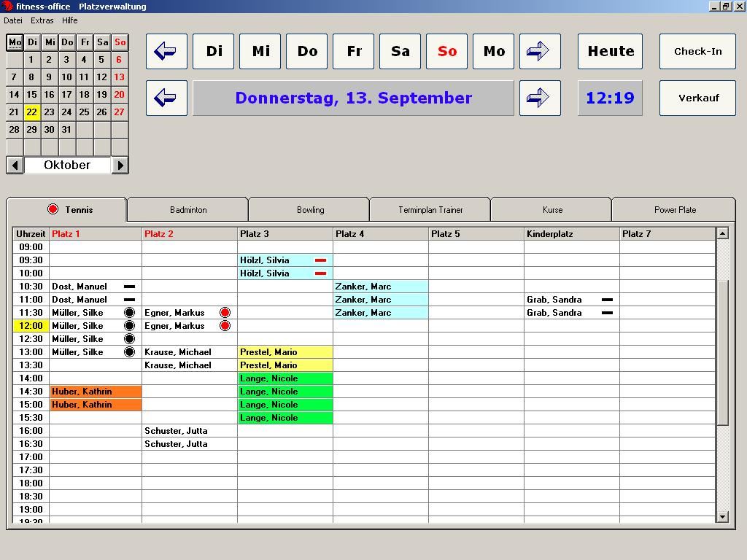This screenshot has width=747, height=560.
Task: Advance one week with top right arrow
Action: (x=540, y=51)
